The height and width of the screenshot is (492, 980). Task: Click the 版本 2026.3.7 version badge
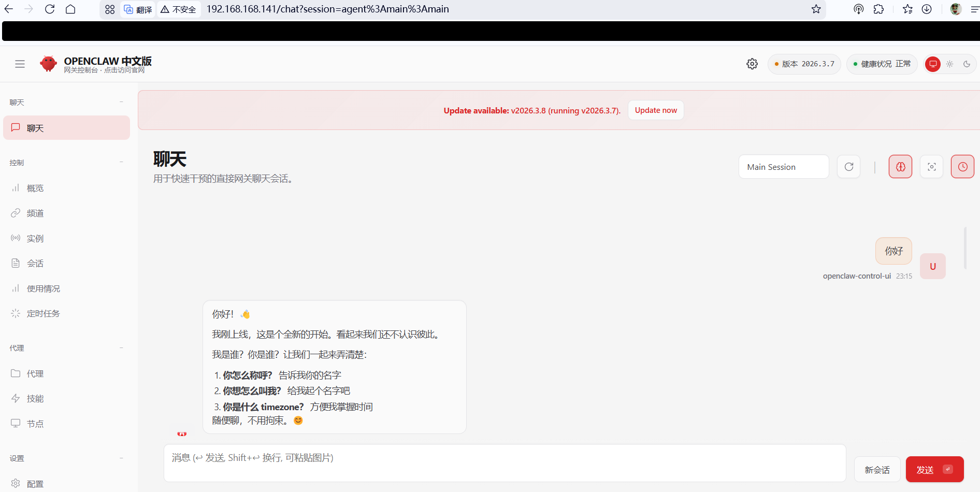804,64
